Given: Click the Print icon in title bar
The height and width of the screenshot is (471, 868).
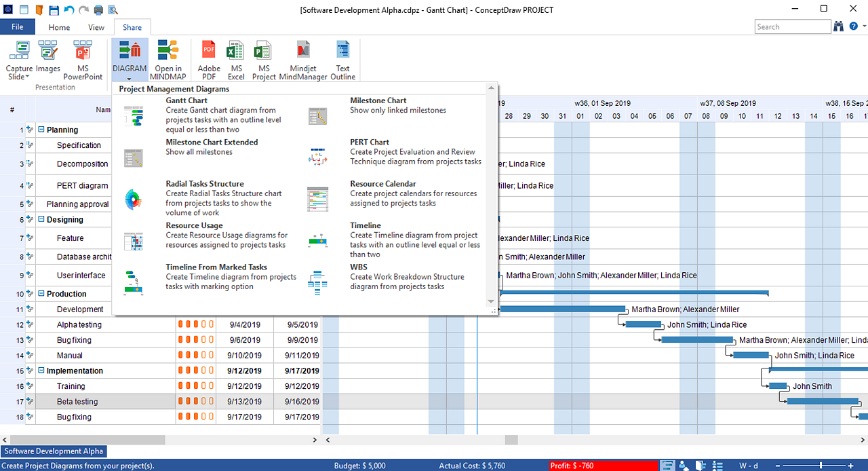Looking at the screenshot, I should tap(98, 10).
